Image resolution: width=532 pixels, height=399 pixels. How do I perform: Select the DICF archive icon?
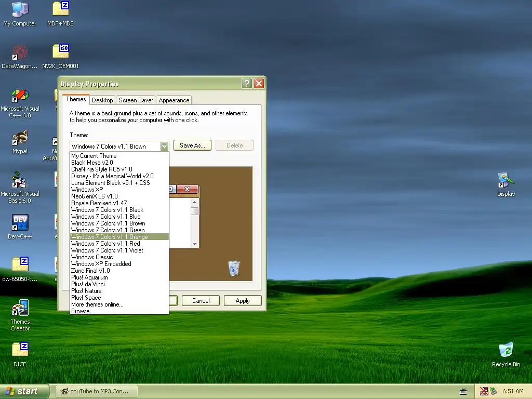click(x=20, y=354)
